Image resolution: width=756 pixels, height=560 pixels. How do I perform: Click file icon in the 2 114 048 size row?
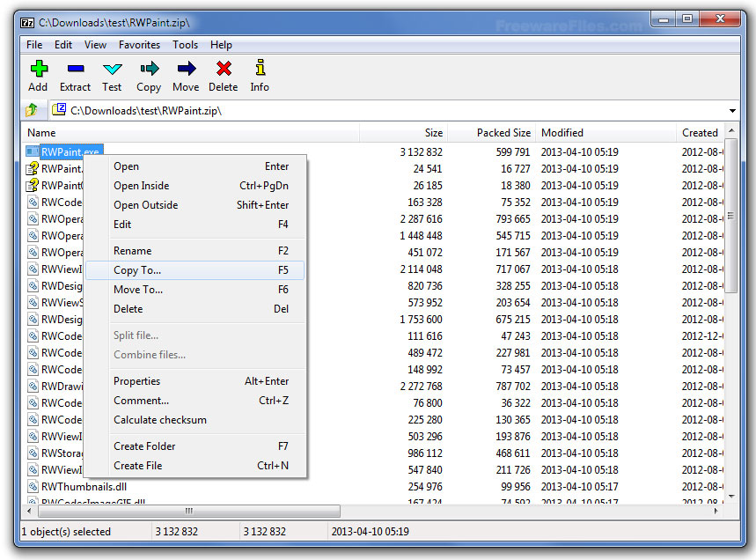pyautogui.click(x=33, y=269)
